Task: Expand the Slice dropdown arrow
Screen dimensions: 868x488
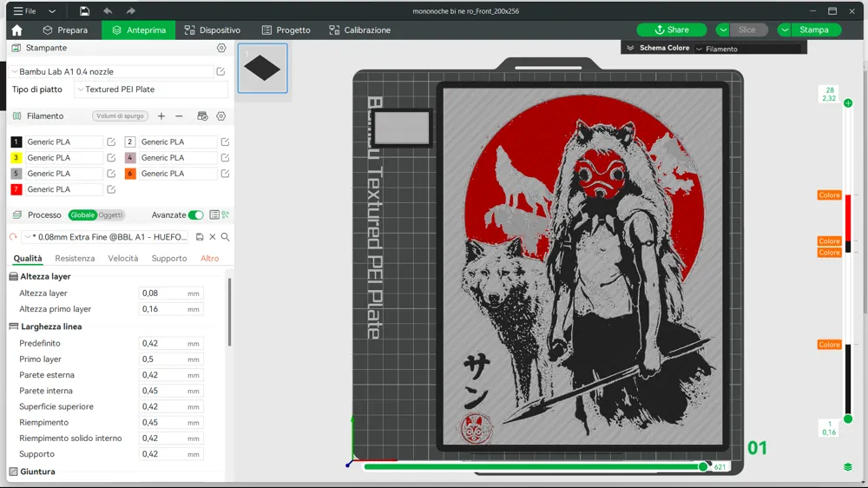Action: (x=723, y=30)
